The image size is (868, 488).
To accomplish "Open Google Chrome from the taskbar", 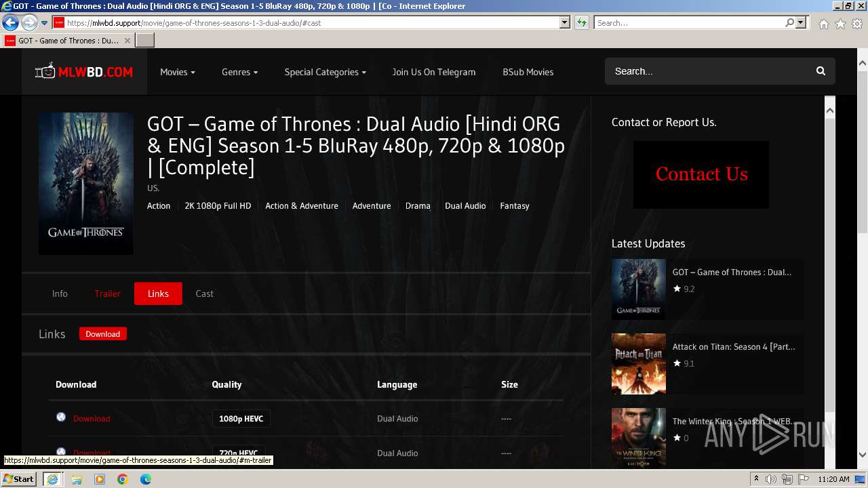I will point(123,479).
